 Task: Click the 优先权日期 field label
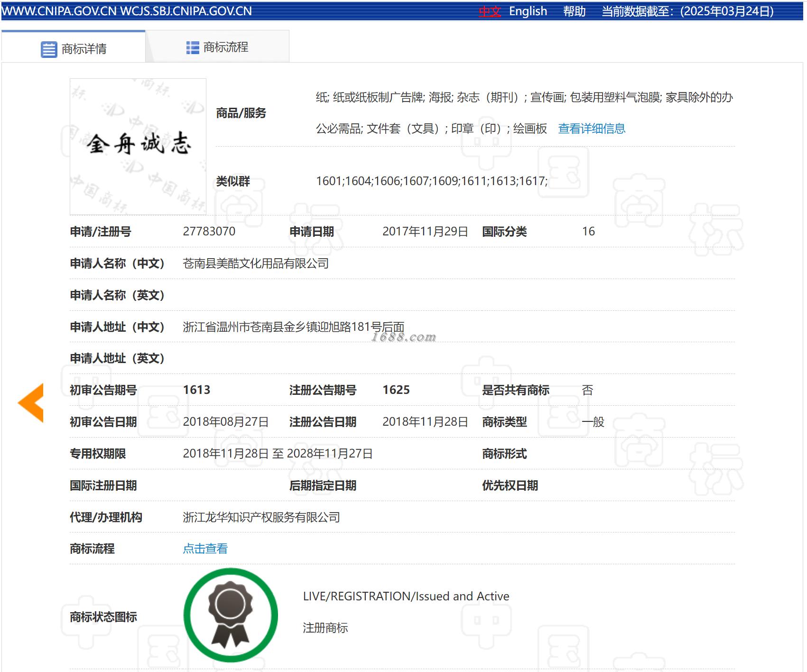point(510,485)
